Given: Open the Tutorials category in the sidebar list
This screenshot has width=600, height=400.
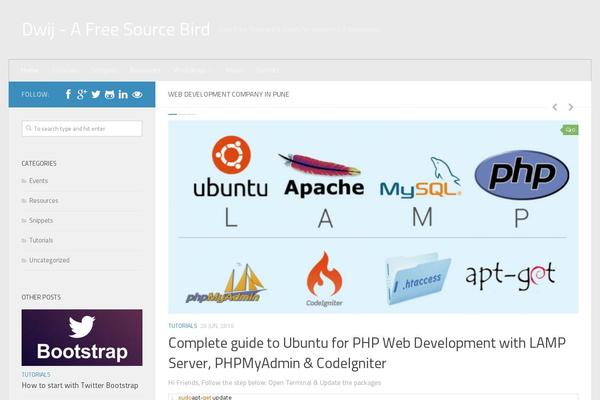Looking at the screenshot, I should pos(41,240).
